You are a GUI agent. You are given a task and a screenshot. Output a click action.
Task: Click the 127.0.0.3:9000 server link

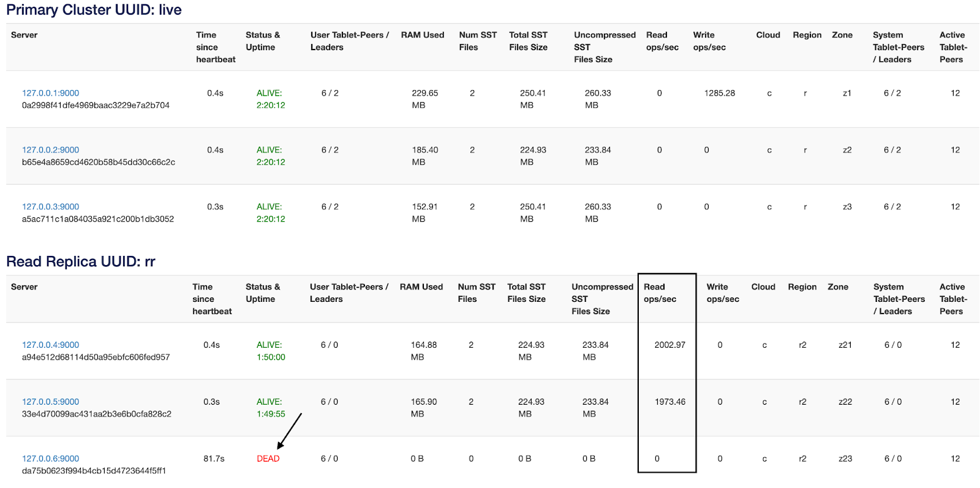coord(50,207)
